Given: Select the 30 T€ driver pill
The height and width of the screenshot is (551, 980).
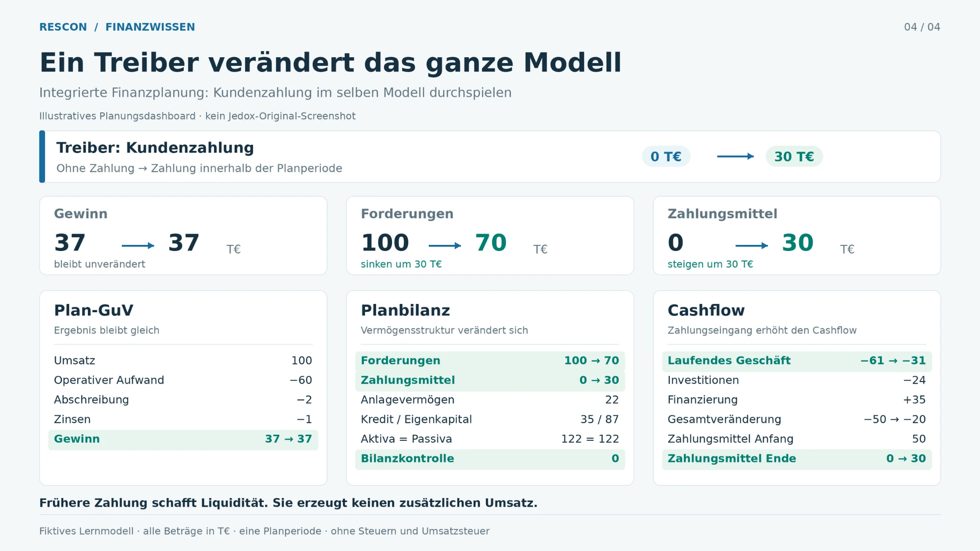Looking at the screenshot, I should point(794,157).
